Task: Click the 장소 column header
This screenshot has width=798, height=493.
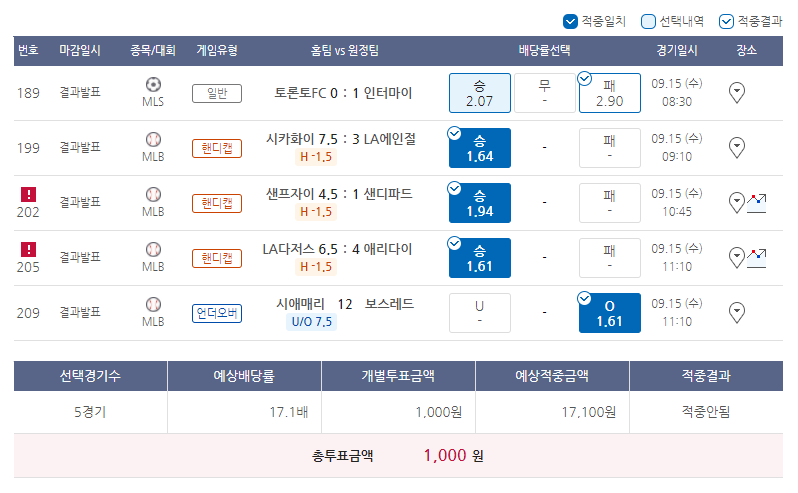Action: tap(746, 50)
